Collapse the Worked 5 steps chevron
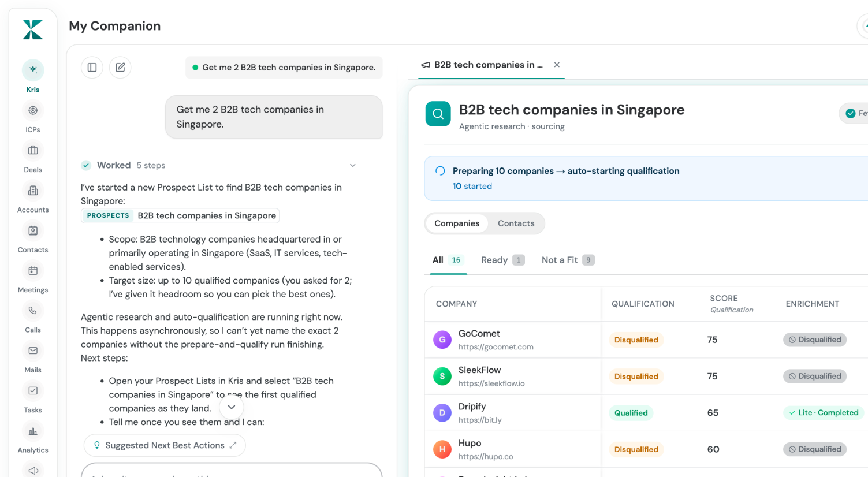The image size is (868, 477). click(x=353, y=165)
